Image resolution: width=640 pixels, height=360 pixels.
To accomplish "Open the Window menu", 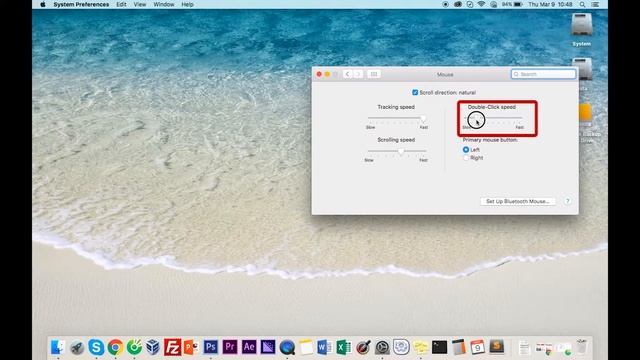I will click(164, 4).
